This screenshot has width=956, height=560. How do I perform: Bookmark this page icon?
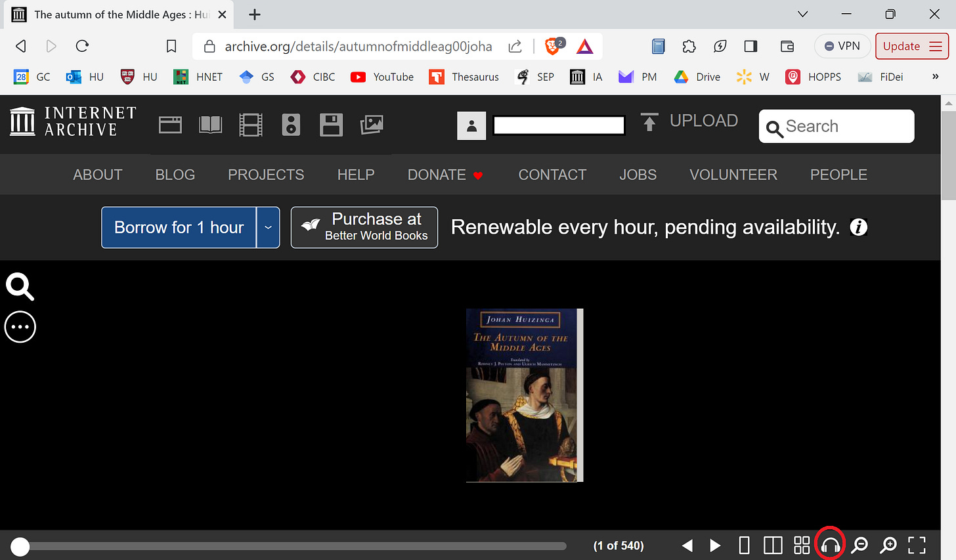point(171,46)
